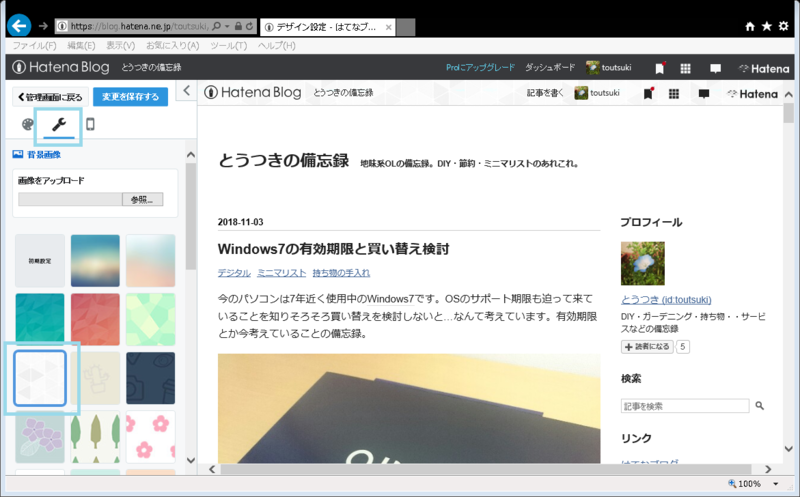Choose the purple hydrangea flower background
Viewport: 800px width, 497px height.
40,437
